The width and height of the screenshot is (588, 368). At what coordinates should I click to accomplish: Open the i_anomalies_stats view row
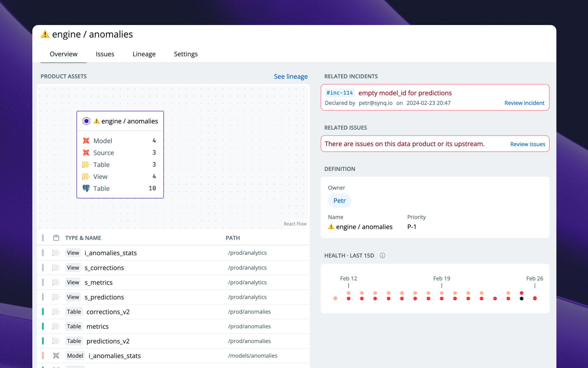pos(173,253)
